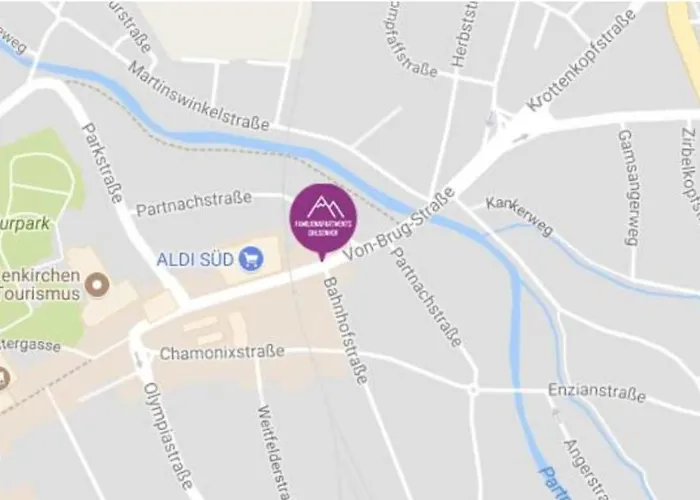Click the Kankerweg street label
Image resolution: width=700 pixels, height=500 pixels.
pyautogui.click(x=520, y=215)
